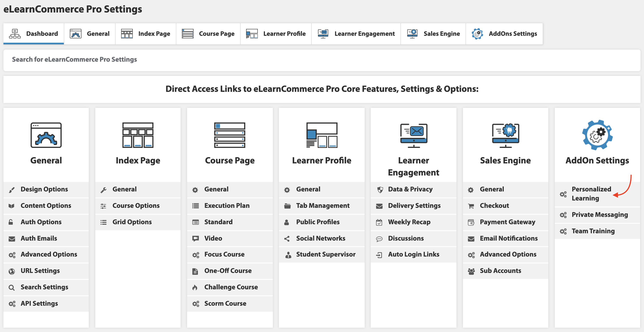Switch to the Learner Engagement tab
This screenshot has width=644, height=332.
pos(356,34)
